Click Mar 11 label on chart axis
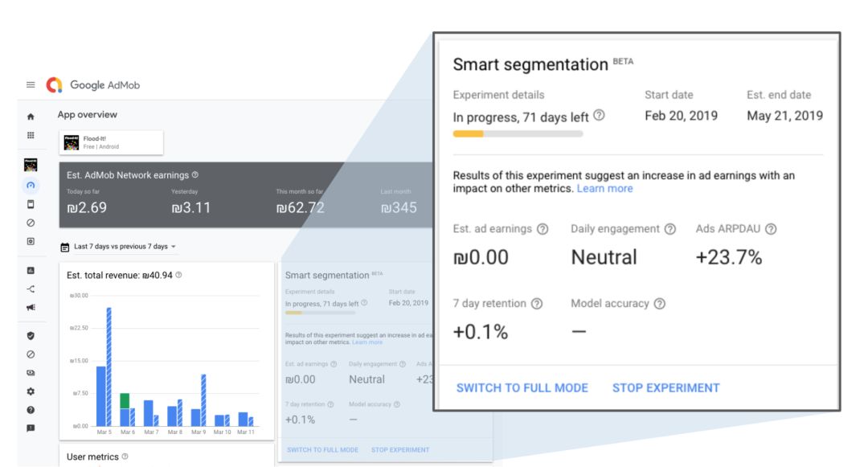 (246, 432)
